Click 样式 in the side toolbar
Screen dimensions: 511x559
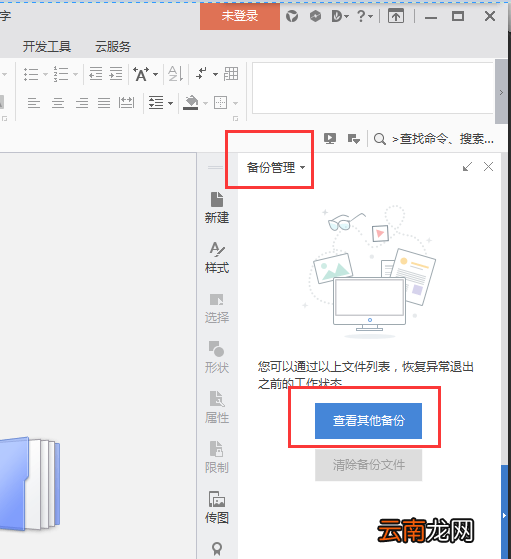point(217,258)
